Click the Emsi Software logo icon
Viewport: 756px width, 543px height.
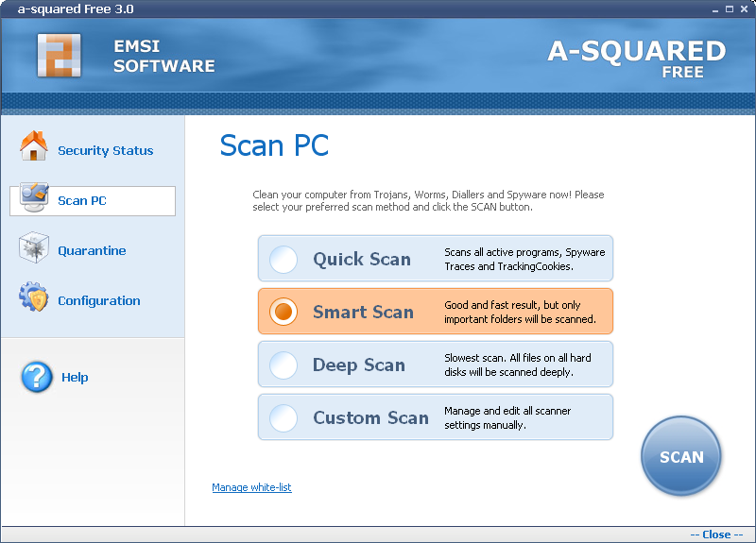(x=60, y=55)
